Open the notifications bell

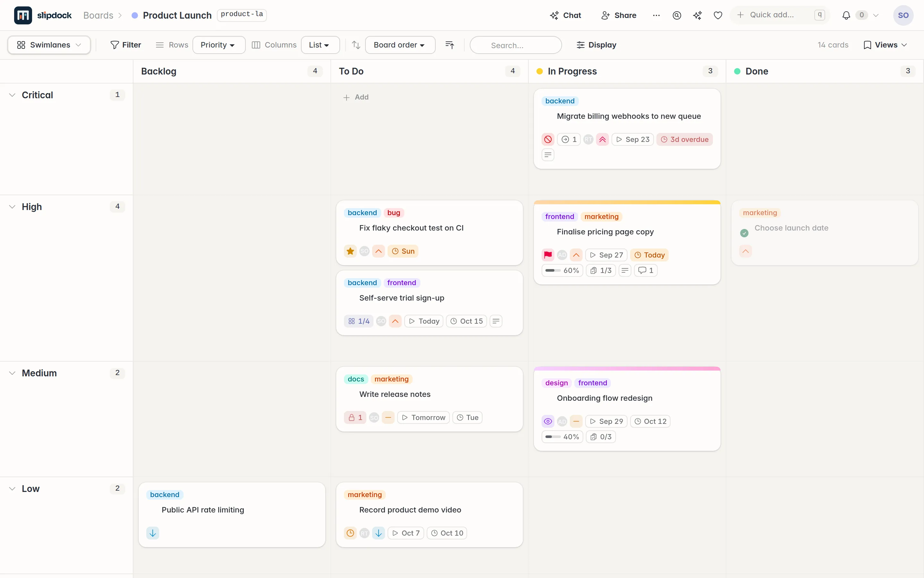(x=846, y=15)
